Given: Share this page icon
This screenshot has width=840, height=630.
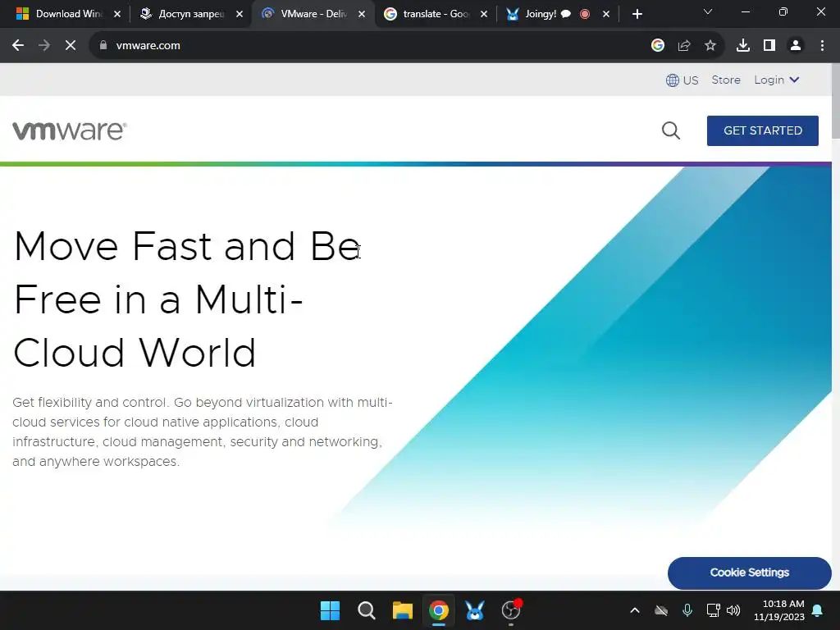Looking at the screenshot, I should click(x=684, y=46).
